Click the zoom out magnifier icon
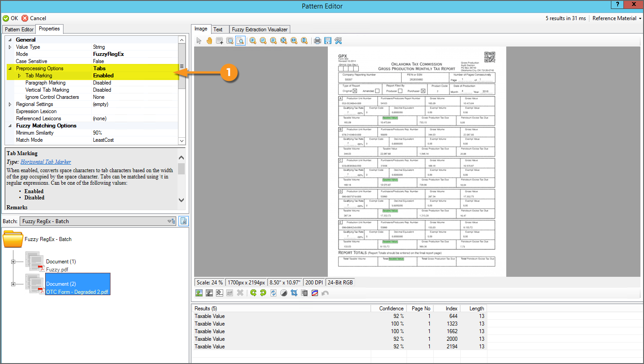644x364 pixels. tap(263, 41)
